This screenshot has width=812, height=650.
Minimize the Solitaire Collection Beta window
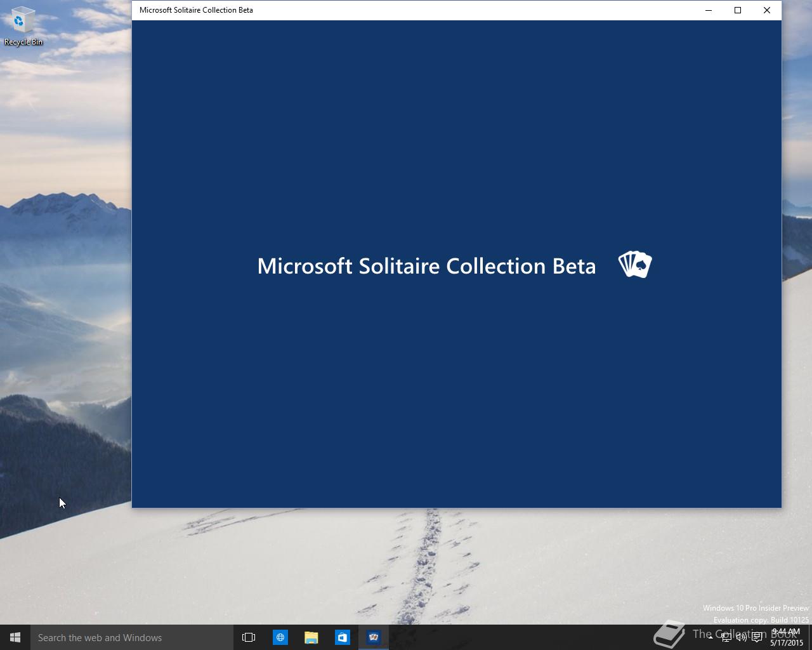click(709, 10)
